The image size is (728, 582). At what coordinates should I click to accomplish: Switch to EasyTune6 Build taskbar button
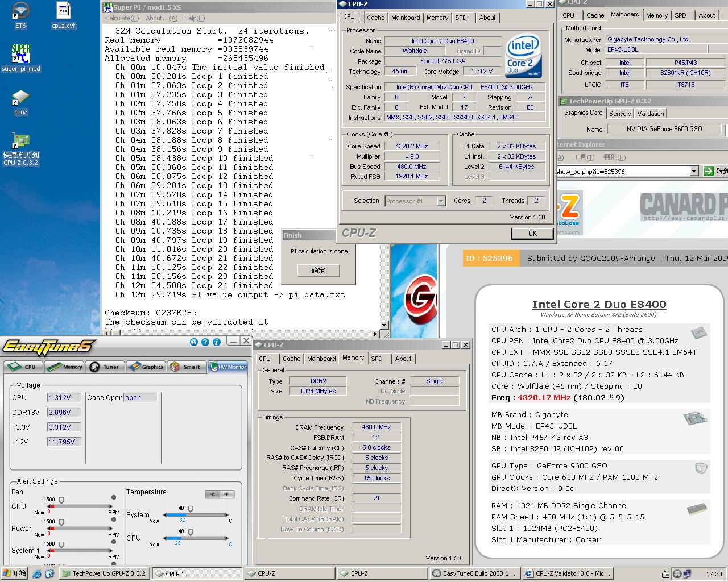pyautogui.click(x=475, y=574)
